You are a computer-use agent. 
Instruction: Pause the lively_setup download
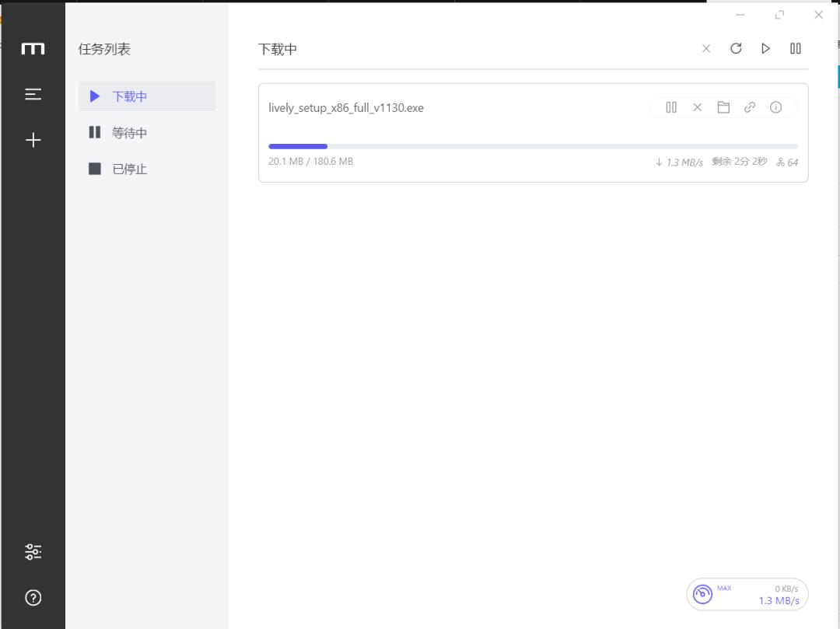[671, 107]
